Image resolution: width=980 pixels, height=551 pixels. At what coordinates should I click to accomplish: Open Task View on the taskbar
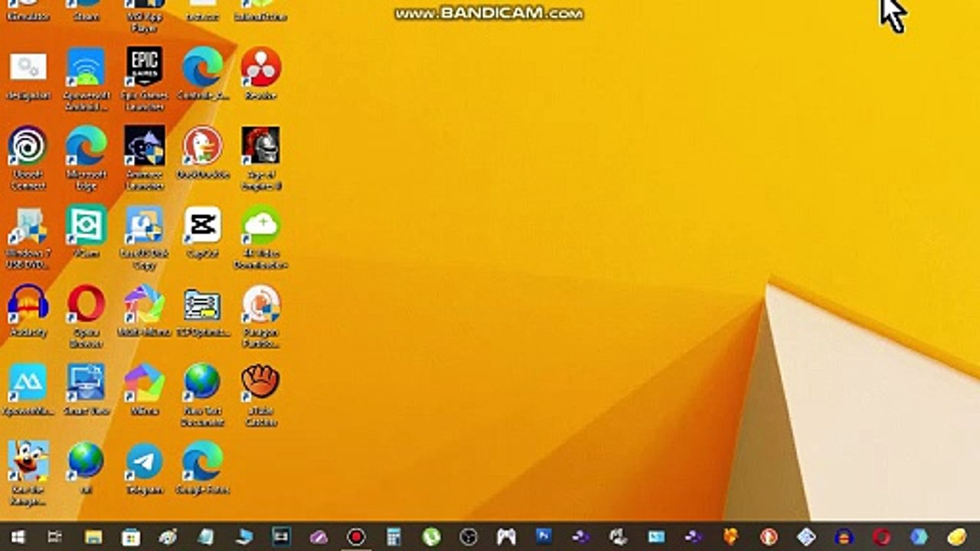tap(55, 537)
